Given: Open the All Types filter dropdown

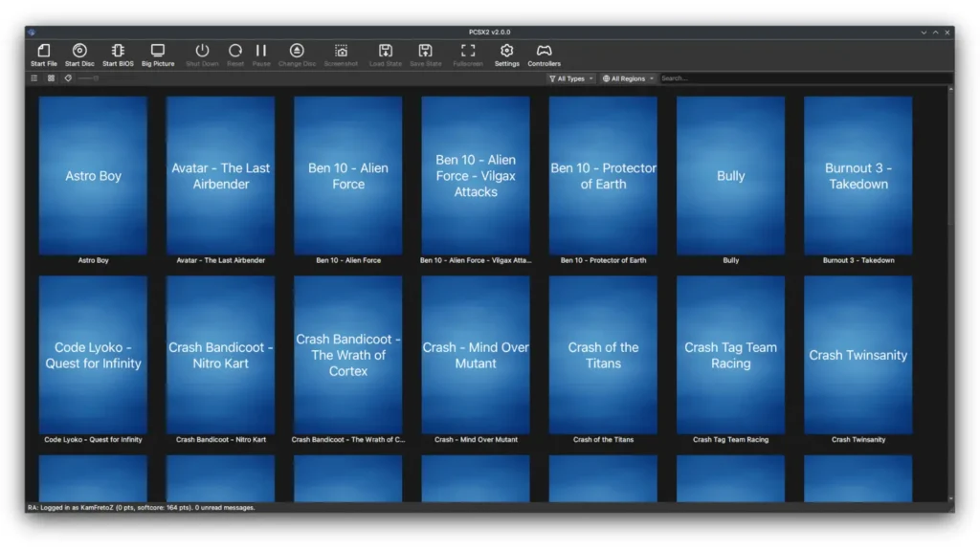Looking at the screenshot, I should (x=570, y=78).
